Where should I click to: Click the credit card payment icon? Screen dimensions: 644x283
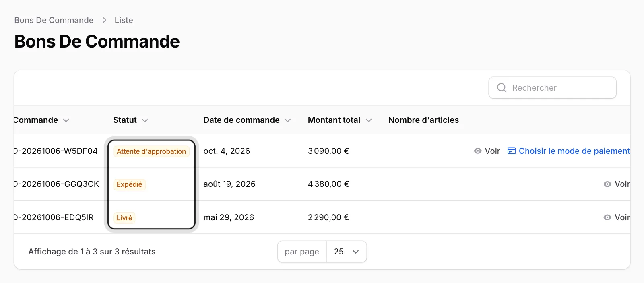pyautogui.click(x=512, y=151)
